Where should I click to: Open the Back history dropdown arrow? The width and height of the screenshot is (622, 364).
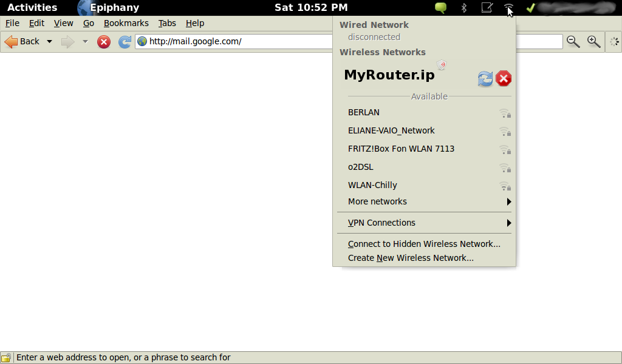[x=50, y=42]
